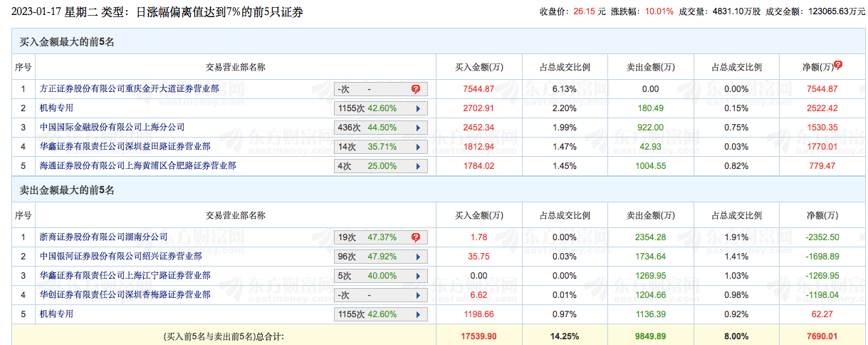Click the arrow next to 4次 25.00%
This screenshot has height=345, width=868.
(x=417, y=166)
